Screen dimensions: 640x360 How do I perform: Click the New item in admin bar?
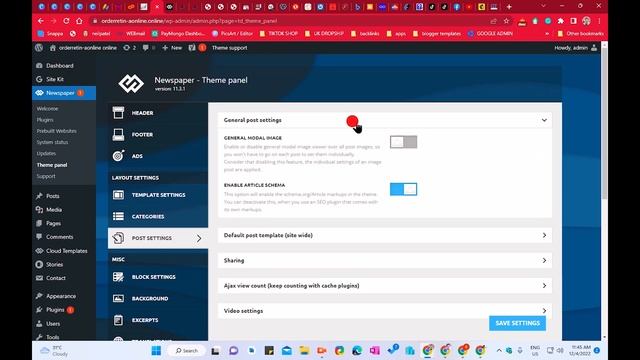(x=172, y=48)
